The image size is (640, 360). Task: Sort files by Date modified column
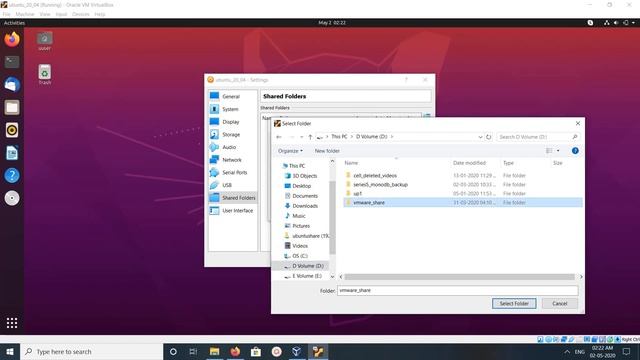(x=469, y=163)
